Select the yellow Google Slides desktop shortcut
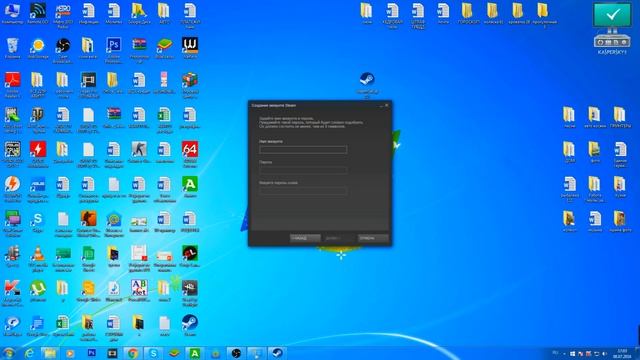The width and height of the screenshot is (640, 360). (88, 291)
